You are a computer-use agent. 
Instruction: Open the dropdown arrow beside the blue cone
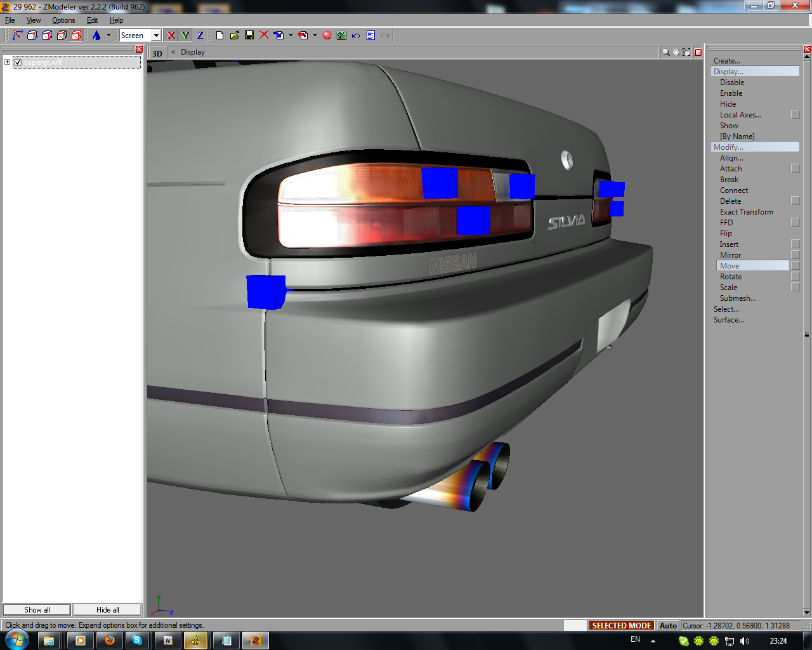[x=108, y=36]
